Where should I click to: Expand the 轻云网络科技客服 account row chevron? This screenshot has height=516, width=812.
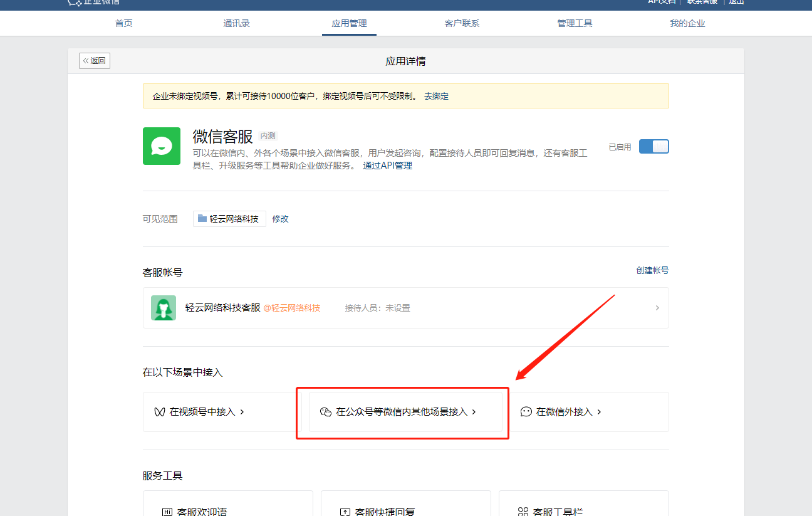(x=657, y=308)
